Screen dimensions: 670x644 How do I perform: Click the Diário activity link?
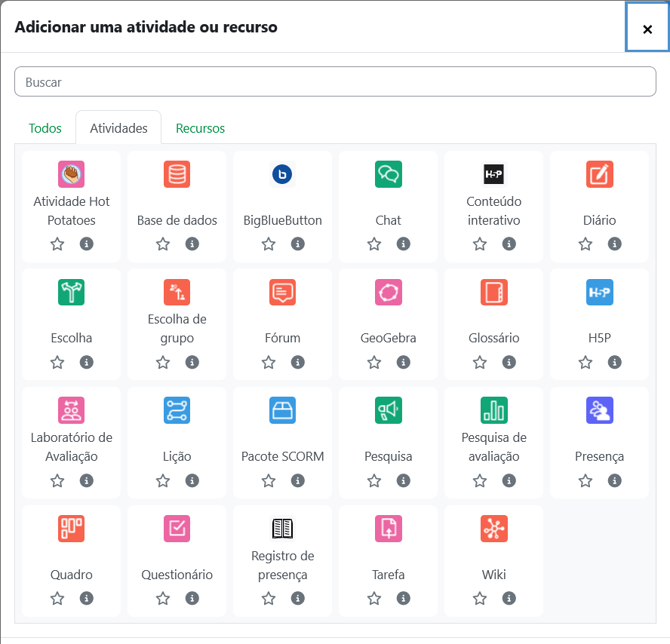pyautogui.click(x=599, y=220)
